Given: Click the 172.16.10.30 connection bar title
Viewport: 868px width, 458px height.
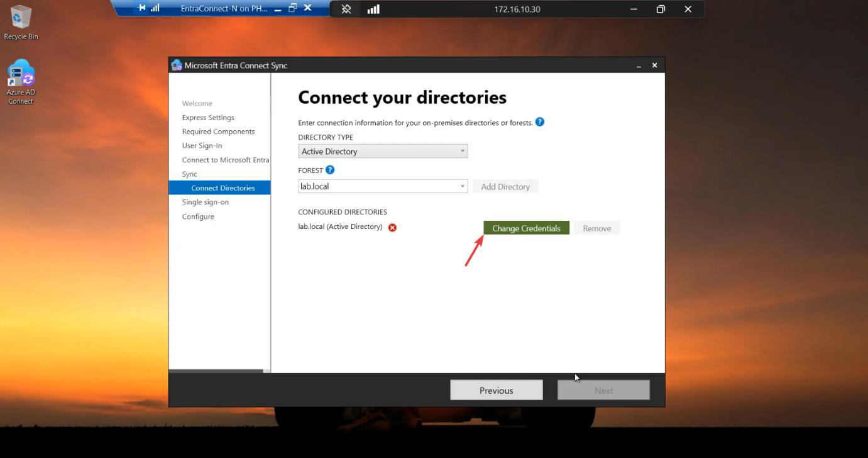Looking at the screenshot, I should pyautogui.click(x=517, y=9).
